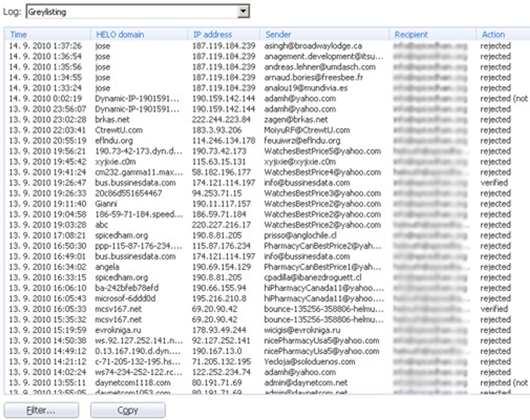
Task: Select time 14. 9. 2010 1:36:54
Action: (x=45, y=56)
